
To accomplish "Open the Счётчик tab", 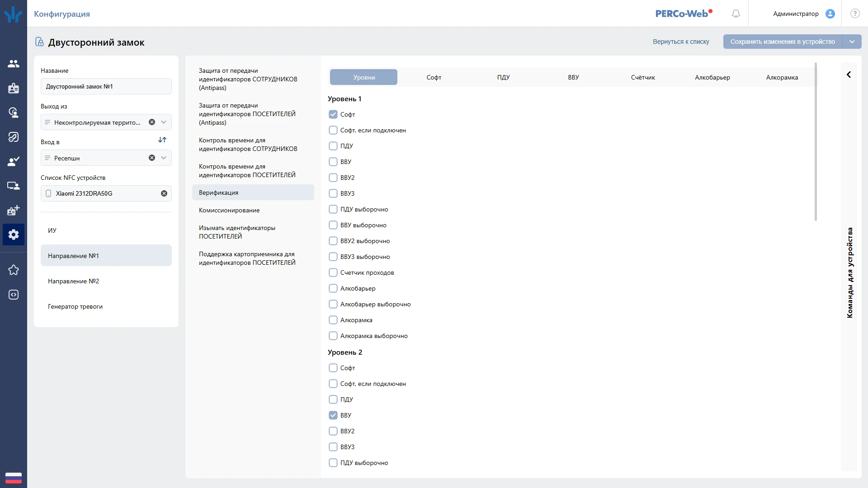I will (642, 77).
